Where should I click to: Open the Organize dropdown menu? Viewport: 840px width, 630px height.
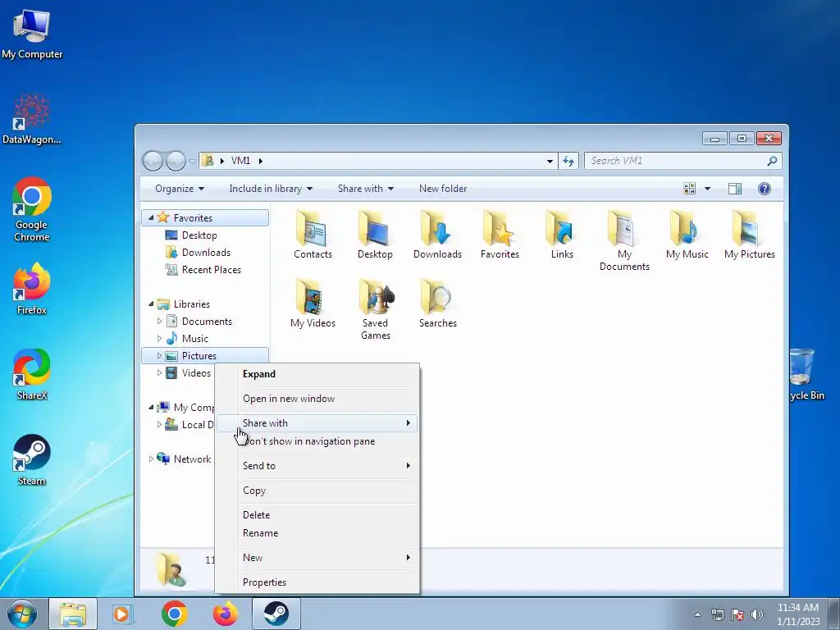pyautogui.click(x=180, y=189)
